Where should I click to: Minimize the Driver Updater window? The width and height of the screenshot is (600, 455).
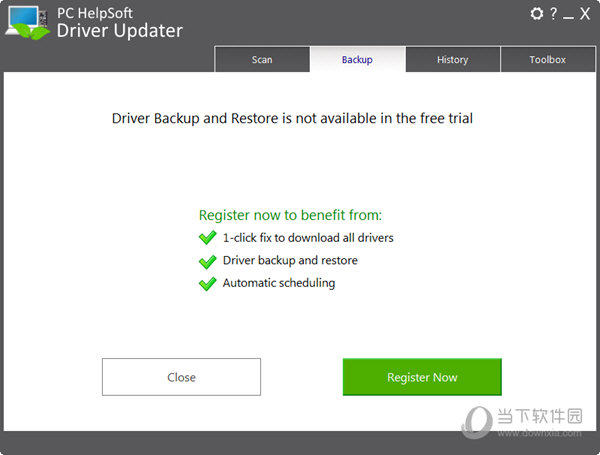point(568,18)
